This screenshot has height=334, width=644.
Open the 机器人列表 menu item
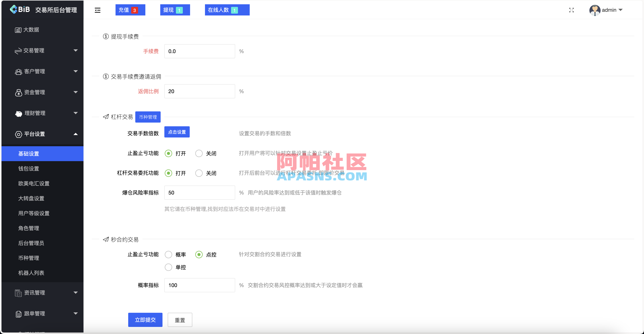pyautogui.click(x=31, y=273)
